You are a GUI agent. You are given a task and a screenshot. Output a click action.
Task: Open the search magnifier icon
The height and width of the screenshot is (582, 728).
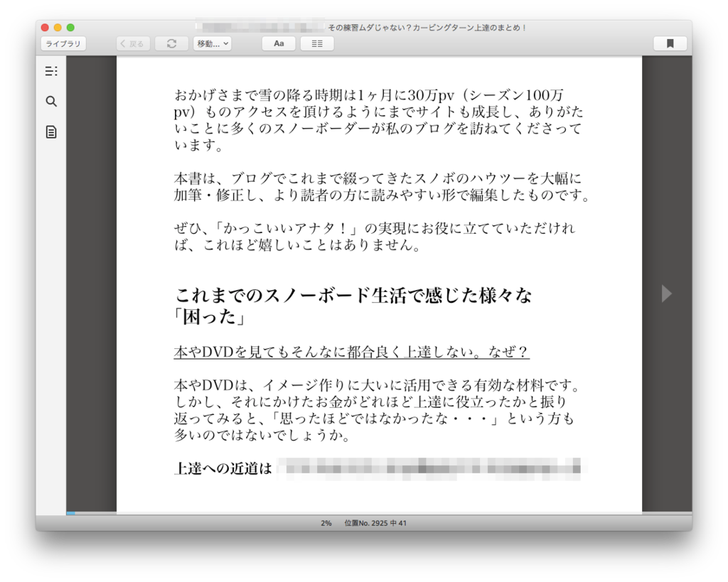pos(51,101)
